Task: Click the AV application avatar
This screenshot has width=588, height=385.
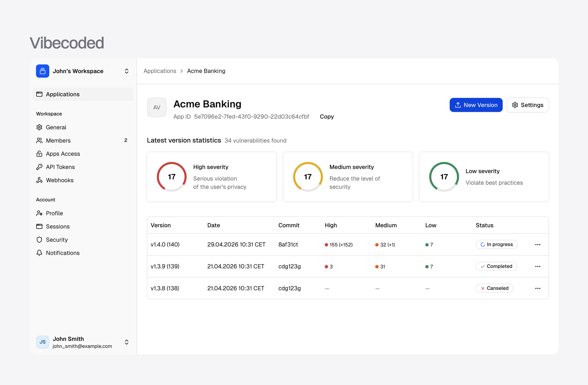Action: 157,107
